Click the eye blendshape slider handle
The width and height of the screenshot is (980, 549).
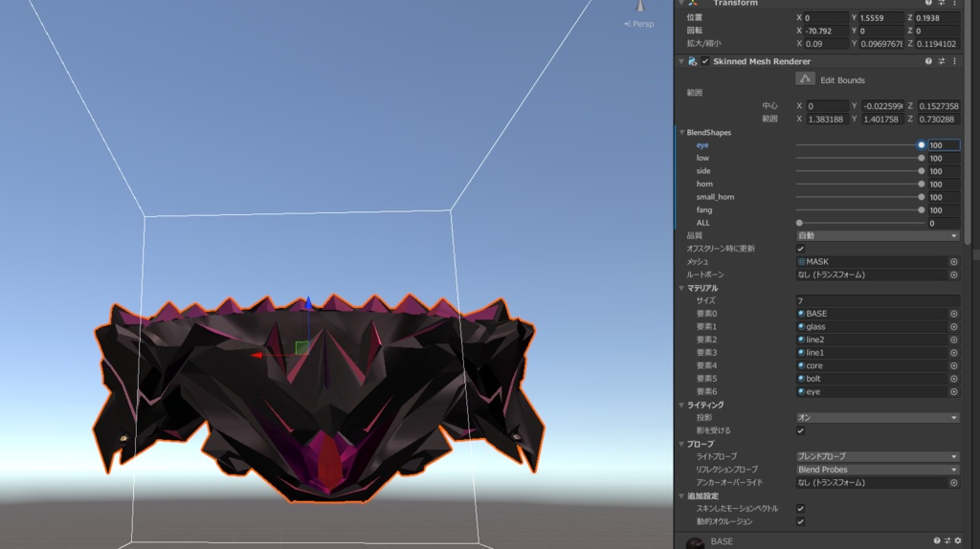click(922, 144)
